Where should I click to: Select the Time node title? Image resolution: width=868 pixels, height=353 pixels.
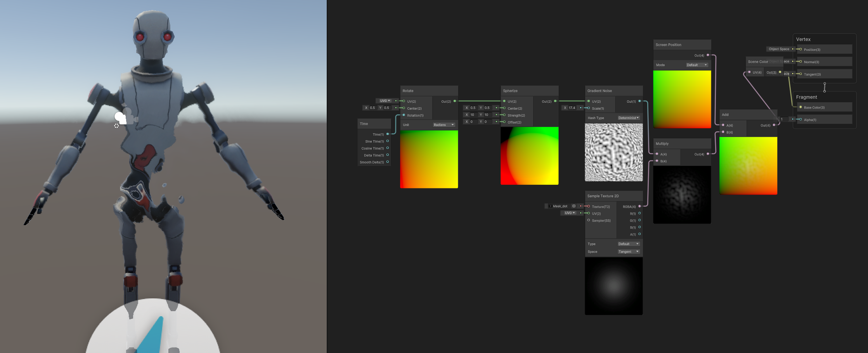(x=364, y=124)
